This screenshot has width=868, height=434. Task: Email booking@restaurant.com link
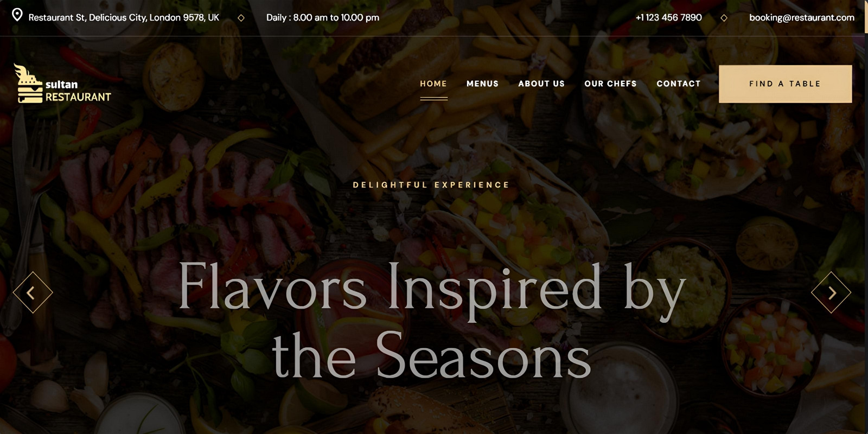802,17
